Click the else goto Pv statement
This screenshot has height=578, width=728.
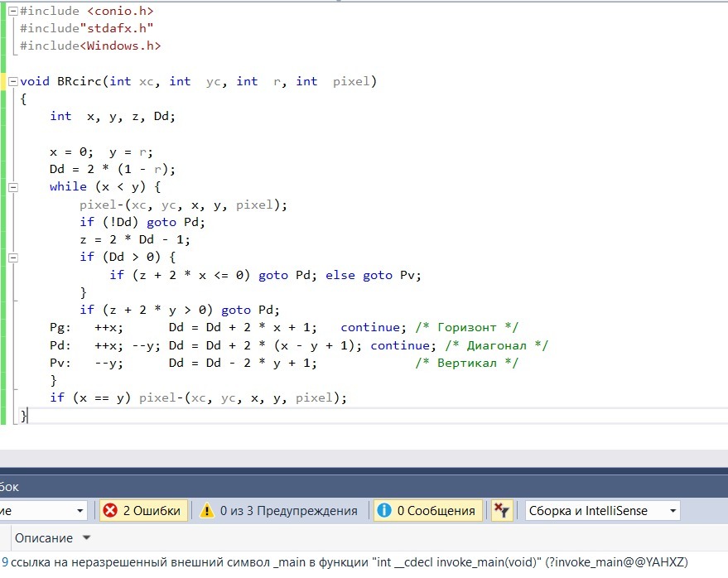pos(374,275)
